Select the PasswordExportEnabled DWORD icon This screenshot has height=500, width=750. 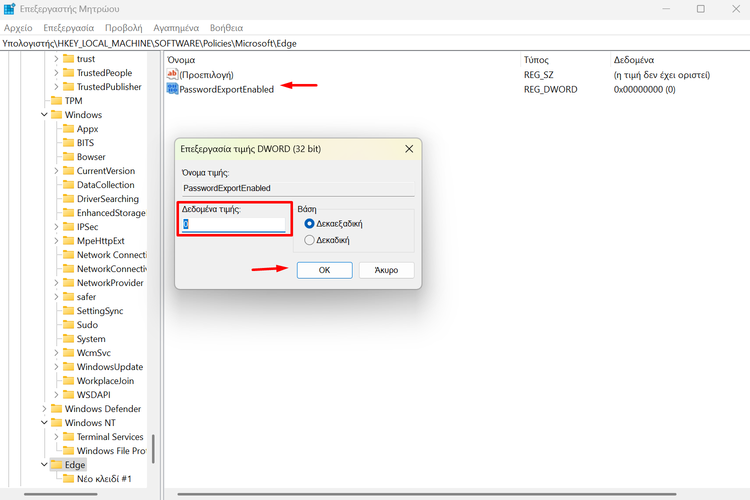click(x=172, y=89)
